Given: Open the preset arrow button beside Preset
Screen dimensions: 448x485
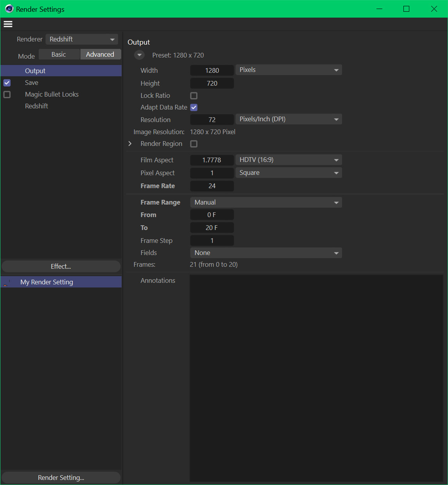Looking at the screenshot, I should (140, 55).
